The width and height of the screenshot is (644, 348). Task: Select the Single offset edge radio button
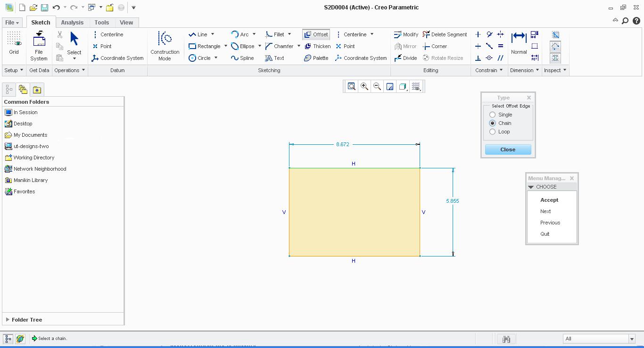pos(492,114)
